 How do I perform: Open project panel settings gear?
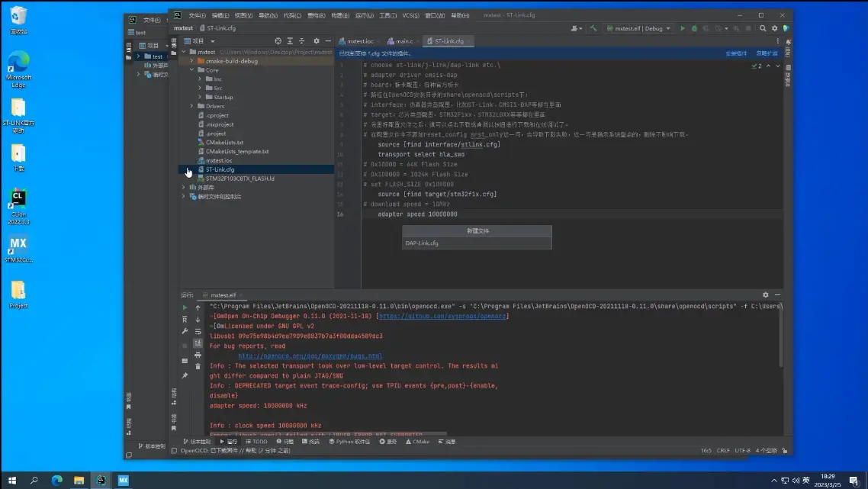click(316, 41)
